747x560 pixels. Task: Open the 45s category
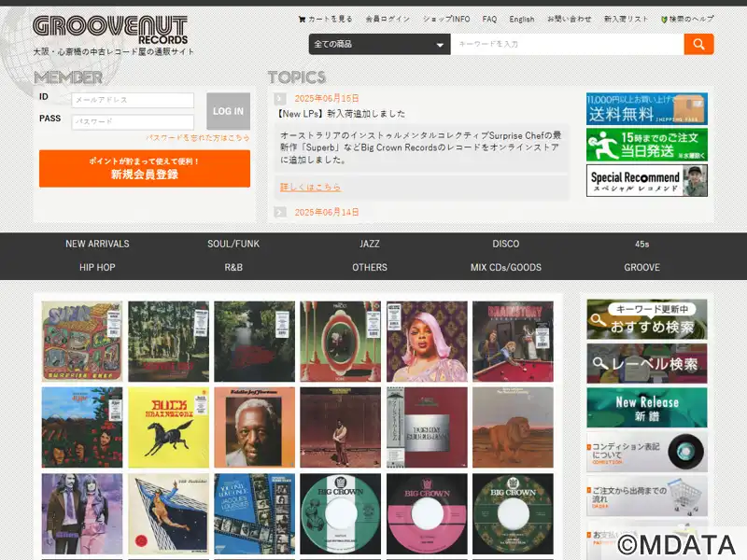click(x=641, y=244)
